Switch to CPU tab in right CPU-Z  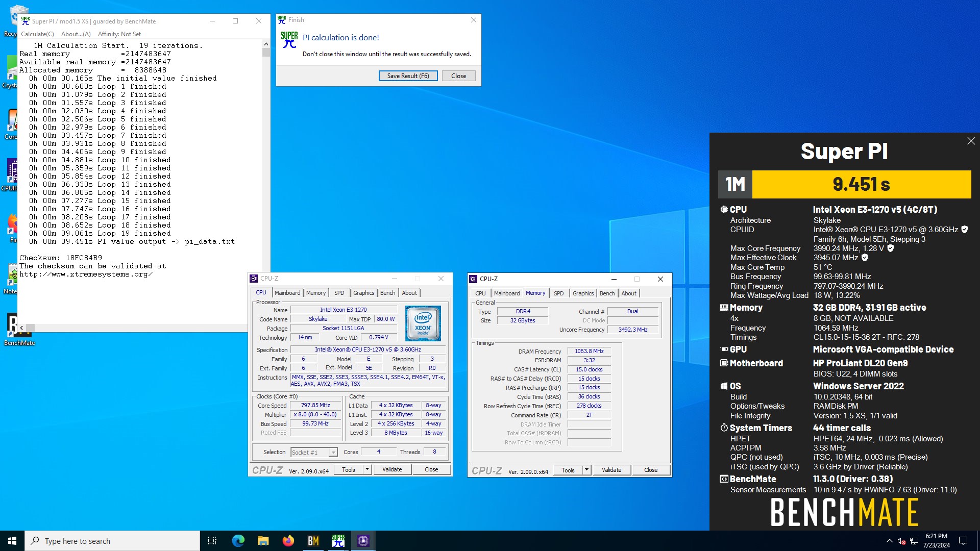[480, 293]
